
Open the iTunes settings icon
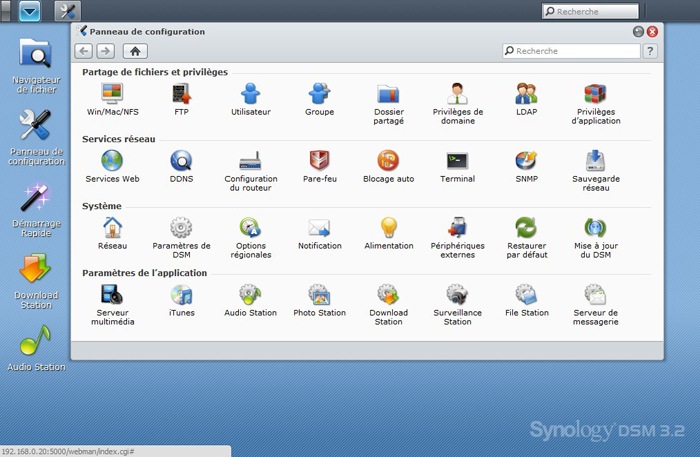[x=181, y=300]
